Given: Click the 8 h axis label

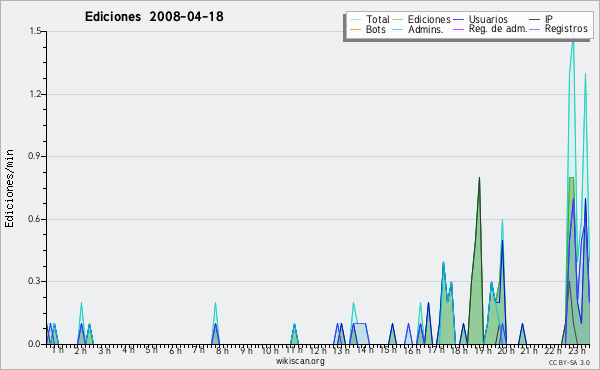Looking at the screenshot, I should coord(222,350).
